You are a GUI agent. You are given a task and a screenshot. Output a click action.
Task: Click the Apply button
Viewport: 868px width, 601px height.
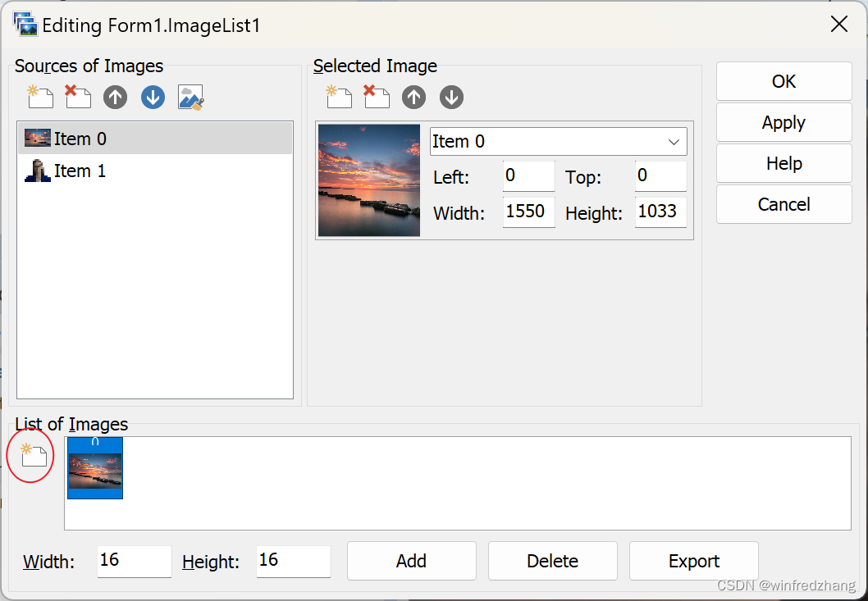[x=783, y=123]
